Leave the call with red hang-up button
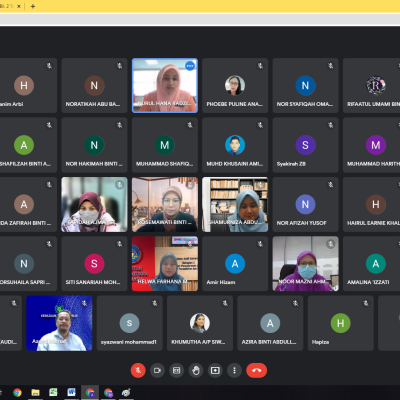This screenshot has width=400, height=400. [256, 370]
